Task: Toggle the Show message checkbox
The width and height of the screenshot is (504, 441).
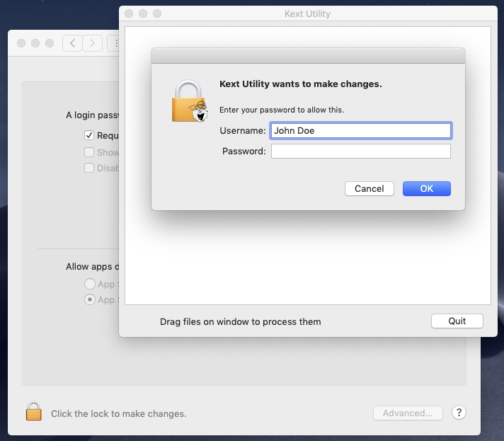Action: [89, 152]
